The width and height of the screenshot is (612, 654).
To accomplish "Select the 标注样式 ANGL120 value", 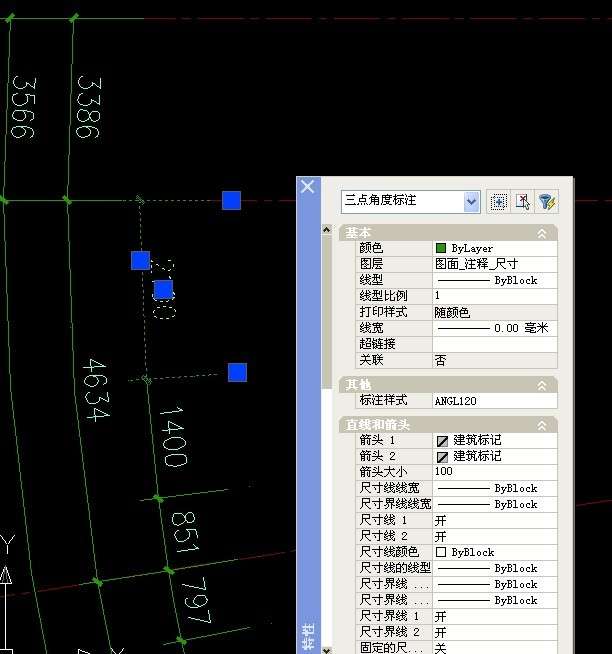I will (x=495, y=401).
